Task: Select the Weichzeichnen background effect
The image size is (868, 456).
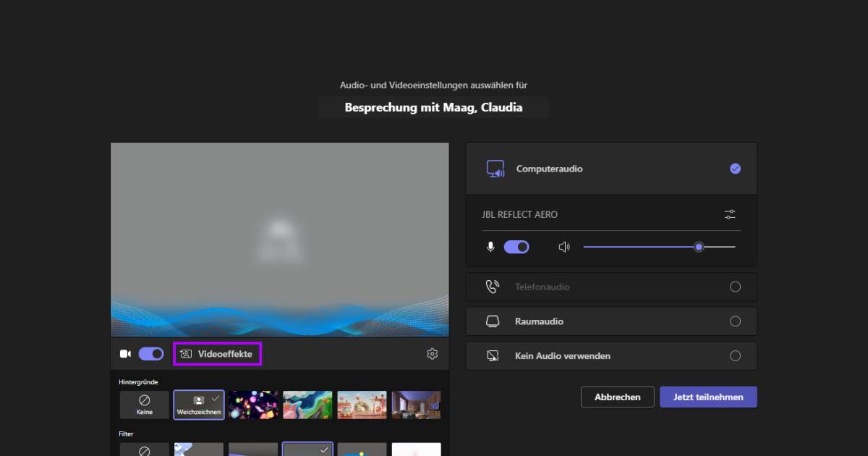Action: pos(198,404)
